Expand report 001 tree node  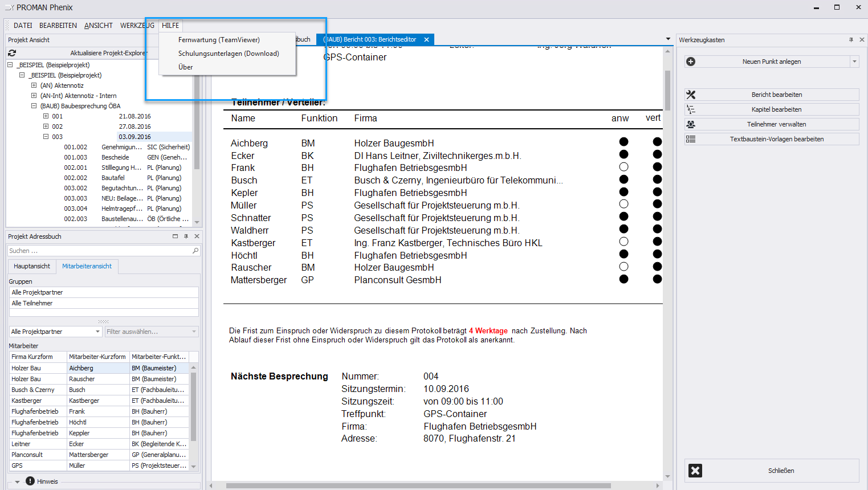46,116
